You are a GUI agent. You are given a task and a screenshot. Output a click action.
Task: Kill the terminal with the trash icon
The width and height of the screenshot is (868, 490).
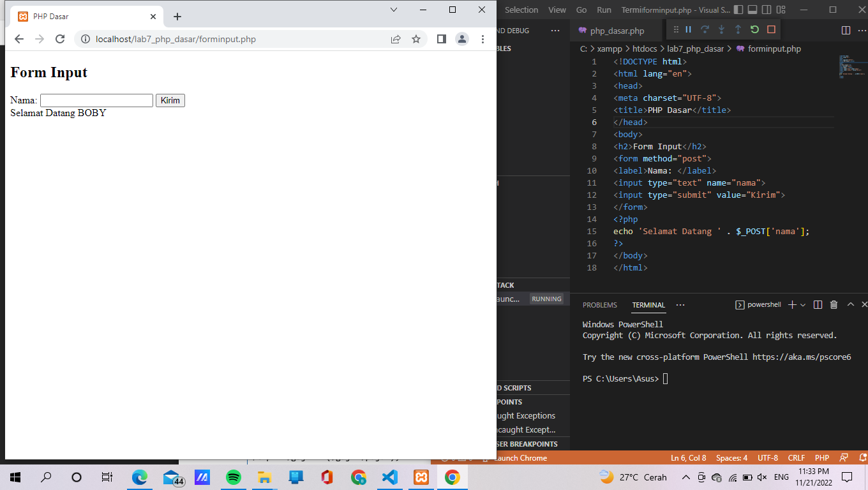click(x=834, y=304)
